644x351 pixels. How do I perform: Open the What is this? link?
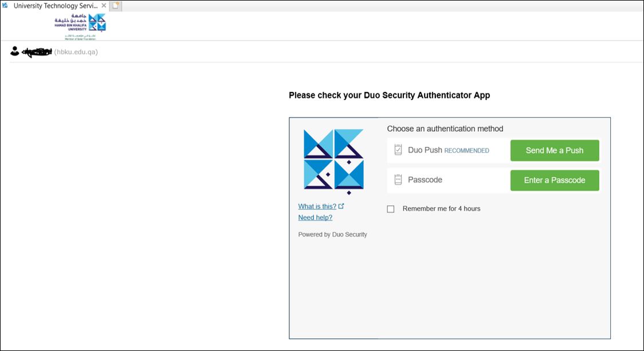tap(317, 206)
